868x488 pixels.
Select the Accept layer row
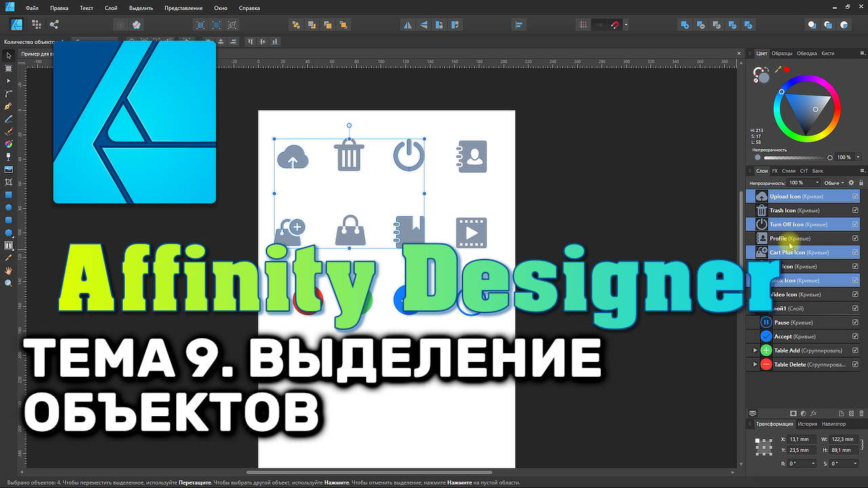coord(803,337)
